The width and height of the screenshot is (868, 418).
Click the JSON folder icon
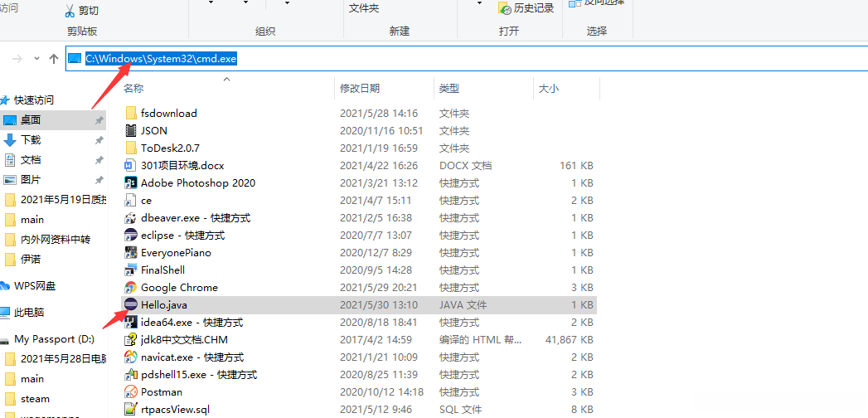coord(131,131)
